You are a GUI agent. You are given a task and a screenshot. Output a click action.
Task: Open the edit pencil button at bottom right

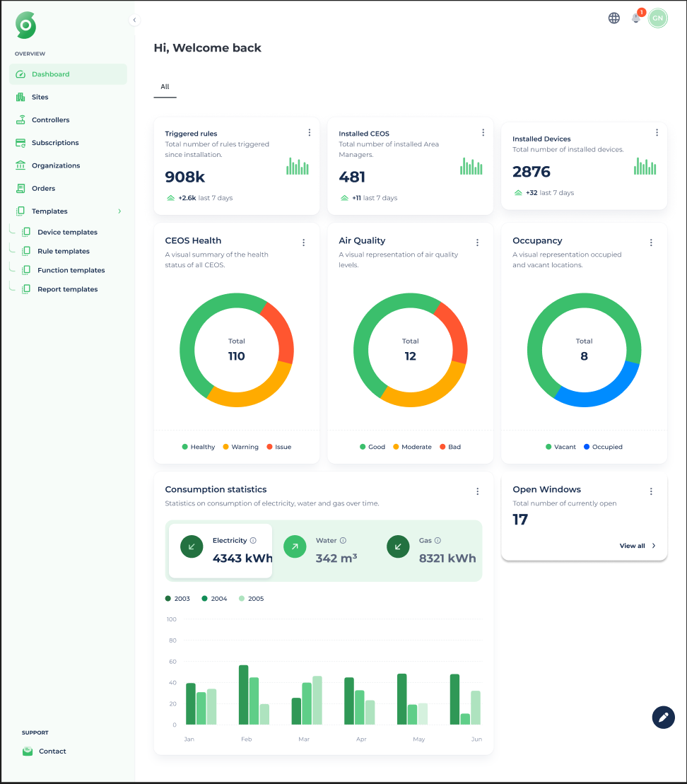pyautogui.click(x=663, y=717)
